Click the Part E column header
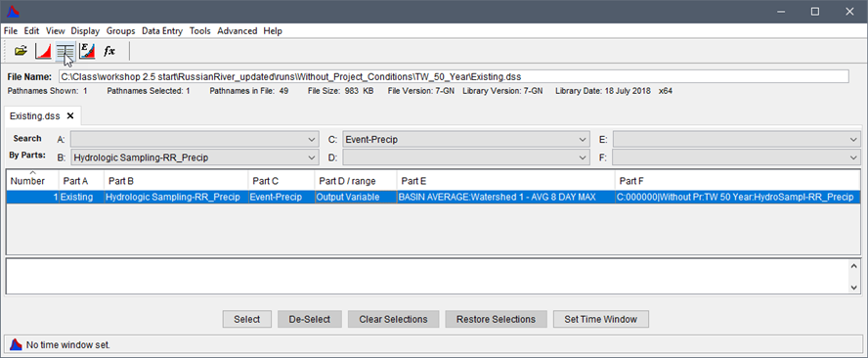 505,180
